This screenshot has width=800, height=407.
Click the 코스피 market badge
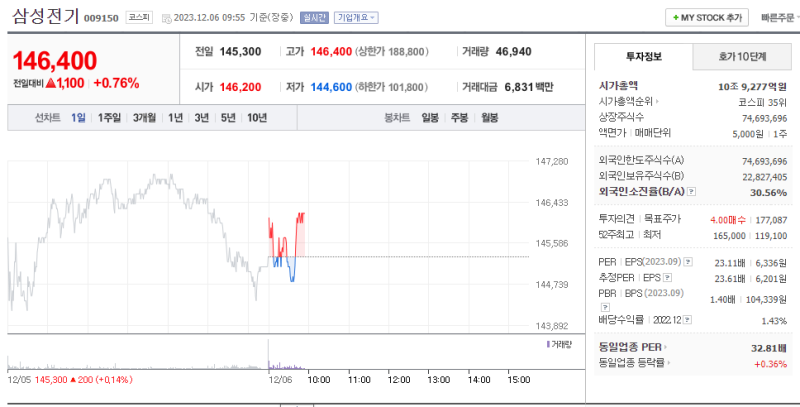(139, 17)
